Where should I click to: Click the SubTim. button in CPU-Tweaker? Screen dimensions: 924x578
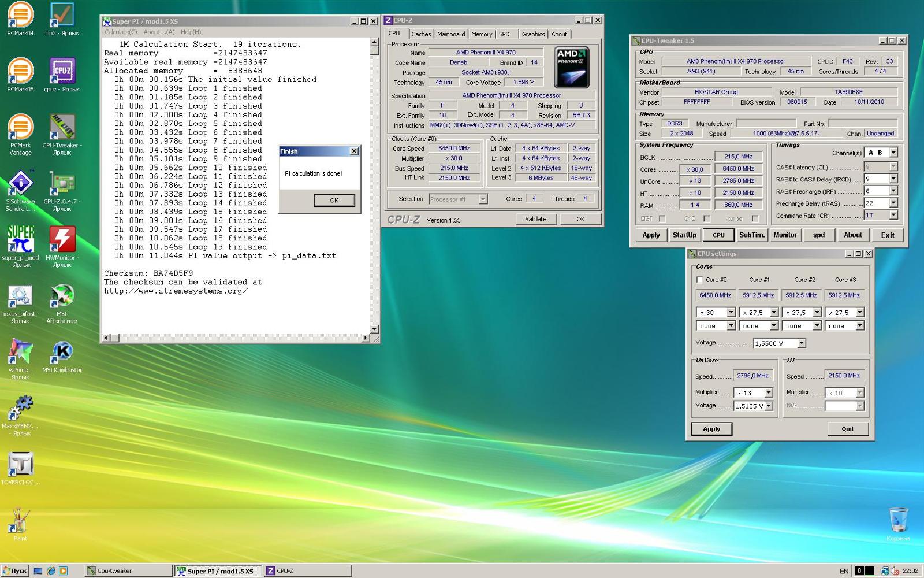[x=752, y=235]
